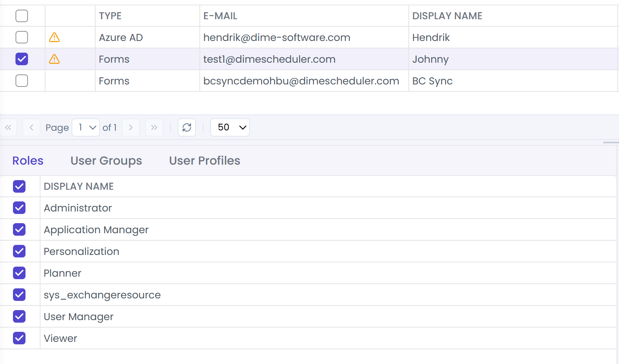The image size is (619, 364).
Task: Click Forms type cell in BC Sync row
Action: click(x=148, y=81)
